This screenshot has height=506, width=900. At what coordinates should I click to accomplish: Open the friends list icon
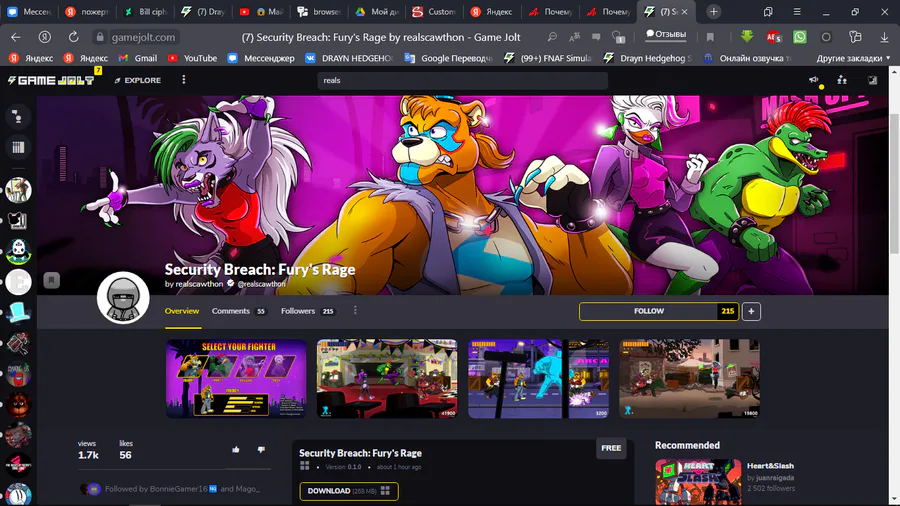pos(842,80)
